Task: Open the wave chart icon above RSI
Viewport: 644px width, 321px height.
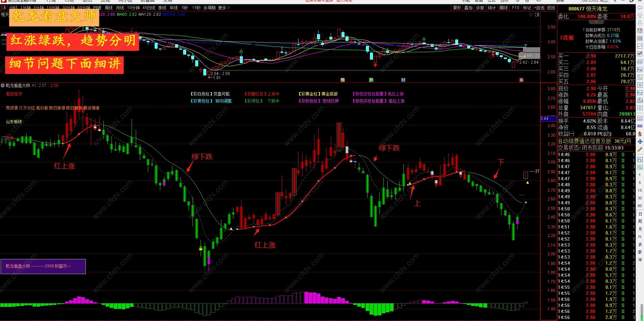Action: pyautogui.click(x=640, y=118)
